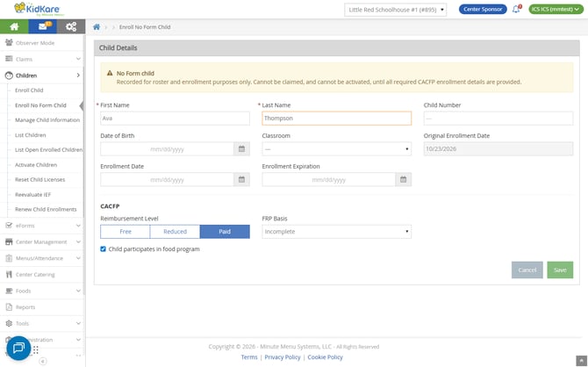The height and width of the screenshot is (367, 588).
Task: Select Reduced reimbursement level
Action: tap(176, 232)
